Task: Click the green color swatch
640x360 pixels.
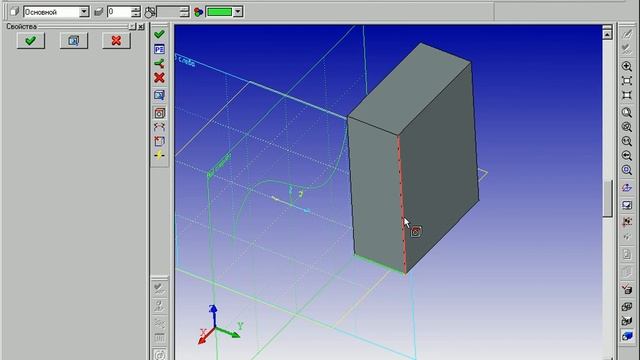Action: (220, 12)
